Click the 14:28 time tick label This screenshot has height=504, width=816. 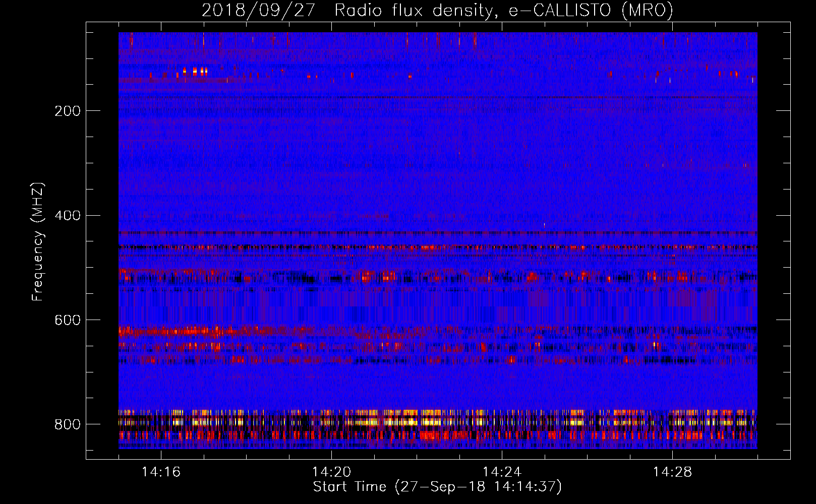[672, 472]
